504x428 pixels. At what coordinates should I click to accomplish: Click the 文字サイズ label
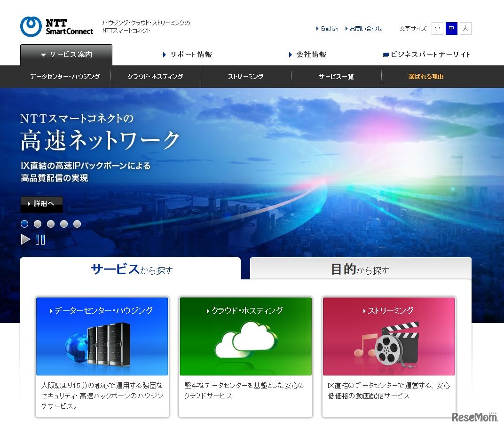[413, 29]
